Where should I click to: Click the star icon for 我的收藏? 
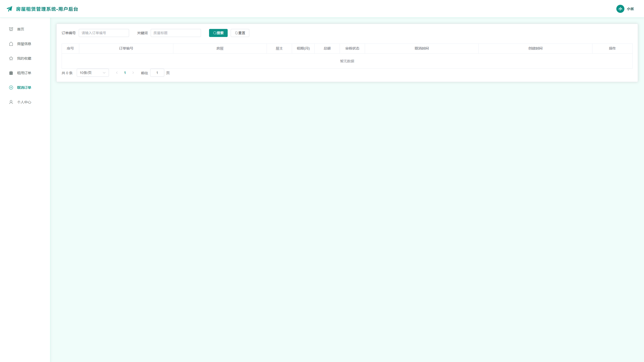point(11,58)
